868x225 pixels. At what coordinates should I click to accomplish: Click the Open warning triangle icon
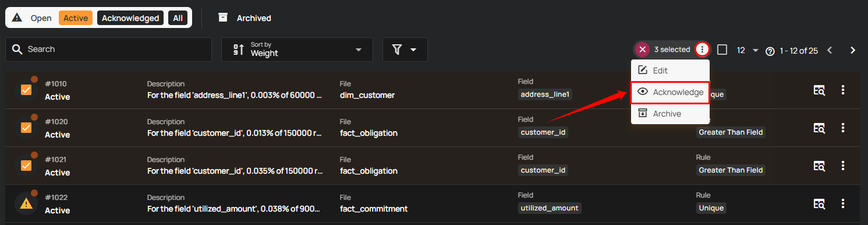point(17,18)
